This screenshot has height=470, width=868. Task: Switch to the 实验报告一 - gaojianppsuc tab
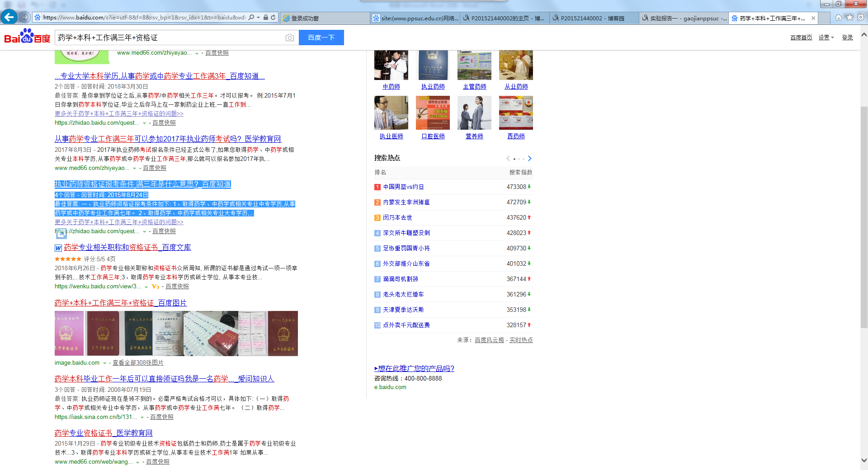tap(684, 18)
